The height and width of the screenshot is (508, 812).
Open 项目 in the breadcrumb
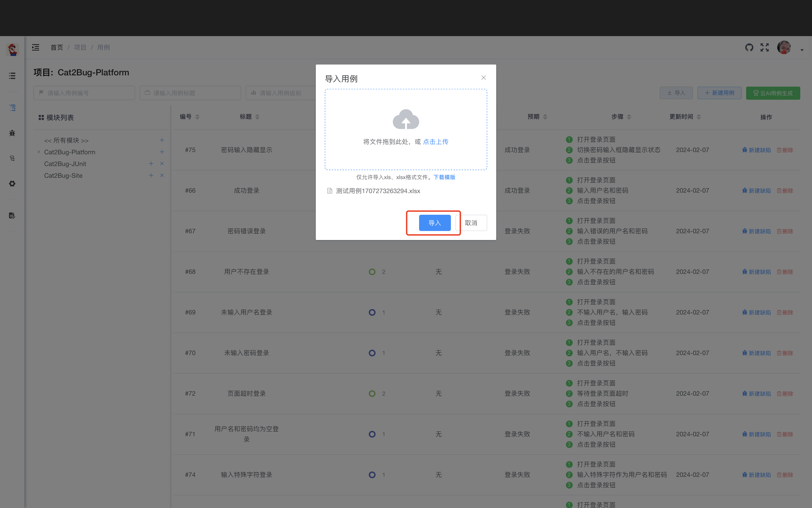[80, 47]
